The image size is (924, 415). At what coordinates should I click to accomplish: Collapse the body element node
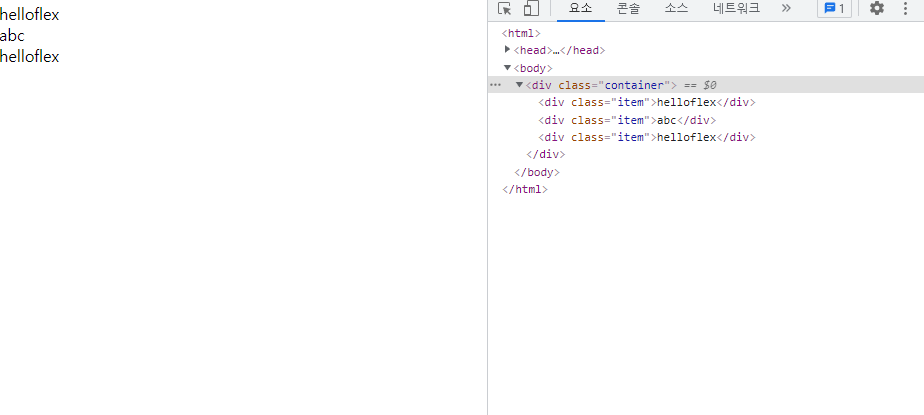(x=508, y=67)
